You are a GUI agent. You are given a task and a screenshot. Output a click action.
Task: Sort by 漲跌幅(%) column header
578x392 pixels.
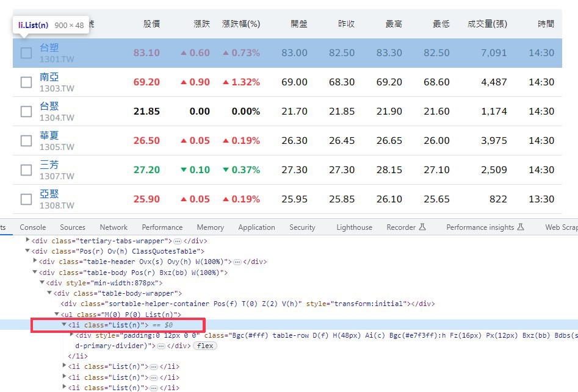(x=241, y=24)
